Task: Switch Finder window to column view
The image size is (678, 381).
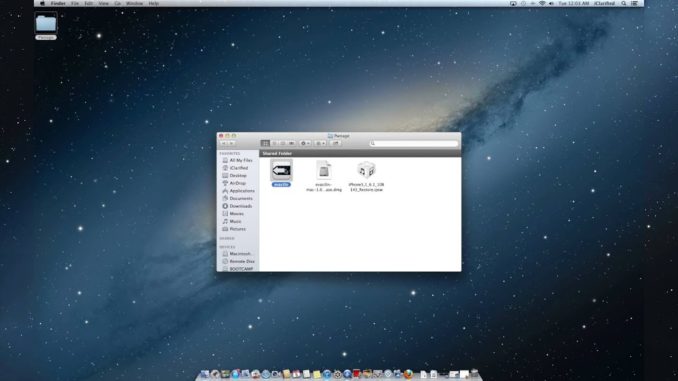Action: coord(283,143)
